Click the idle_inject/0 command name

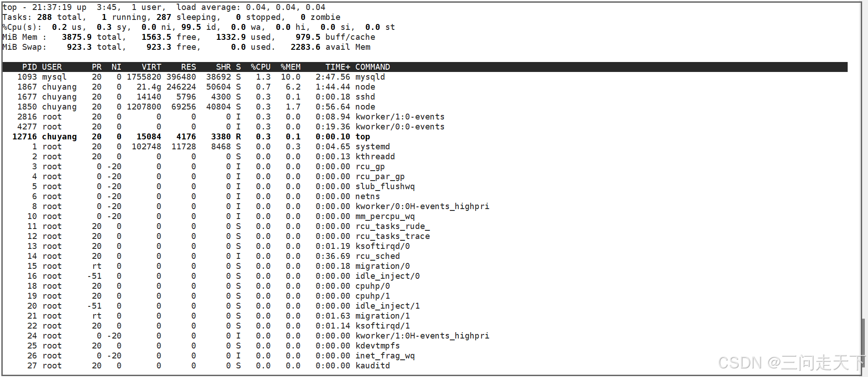387,276
